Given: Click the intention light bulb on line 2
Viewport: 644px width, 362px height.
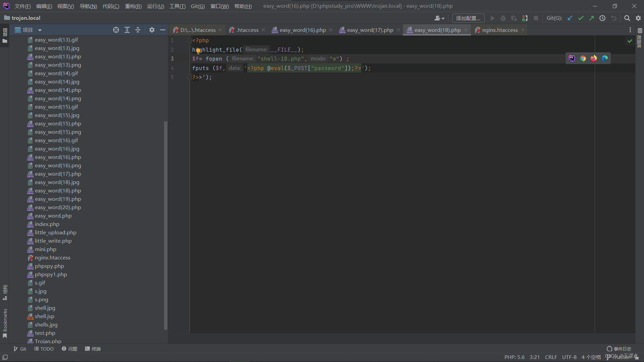Looking at the screenshot, I should (198, 51).
